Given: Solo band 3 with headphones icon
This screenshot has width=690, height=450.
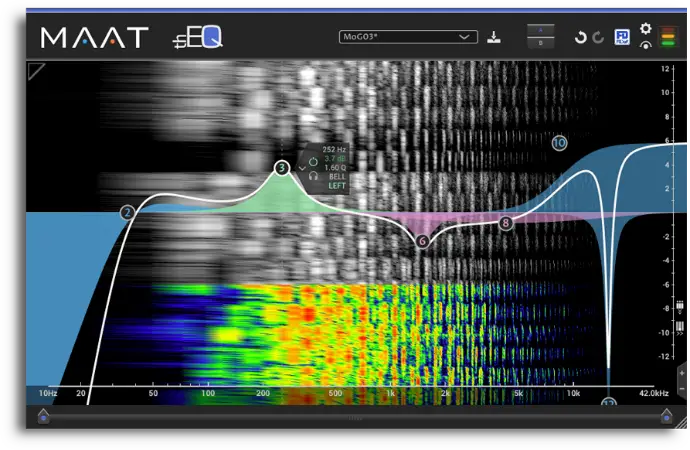Looking at the screenshot, I should pos(313,176).
